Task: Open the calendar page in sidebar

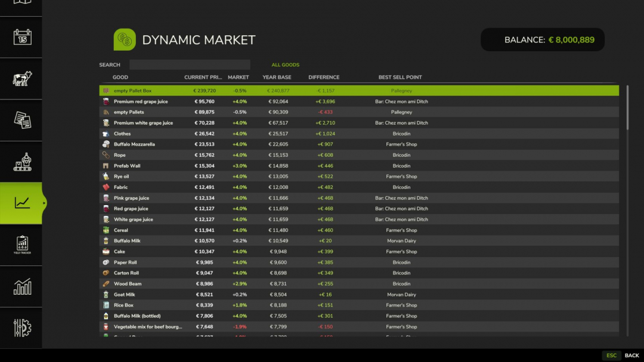Action: click(x=22, y=37)
